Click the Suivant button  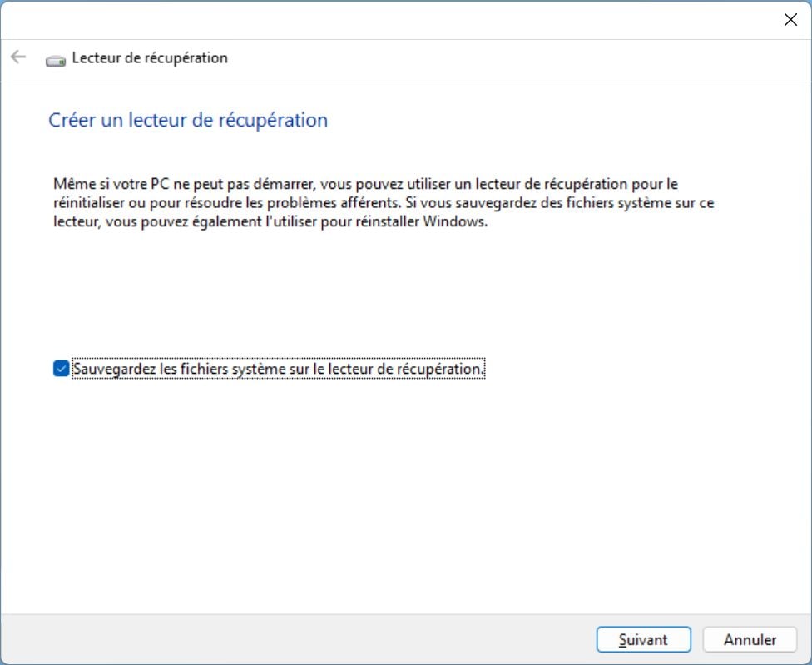(x=643, y=639)
